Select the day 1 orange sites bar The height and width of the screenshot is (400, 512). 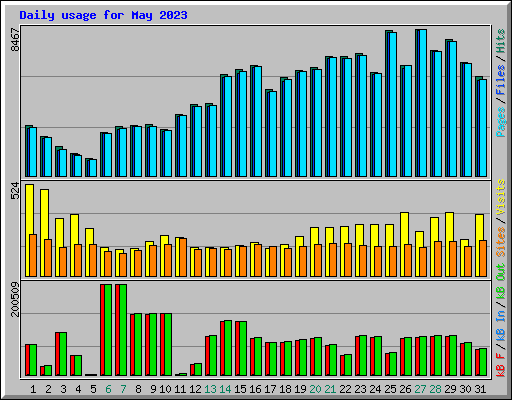33,255
